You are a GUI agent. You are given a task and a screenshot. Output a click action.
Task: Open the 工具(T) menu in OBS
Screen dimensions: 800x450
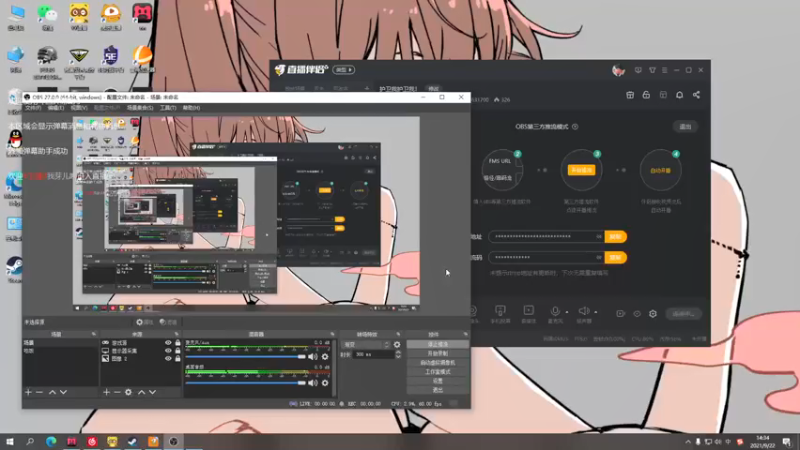(x=168, y=108)
